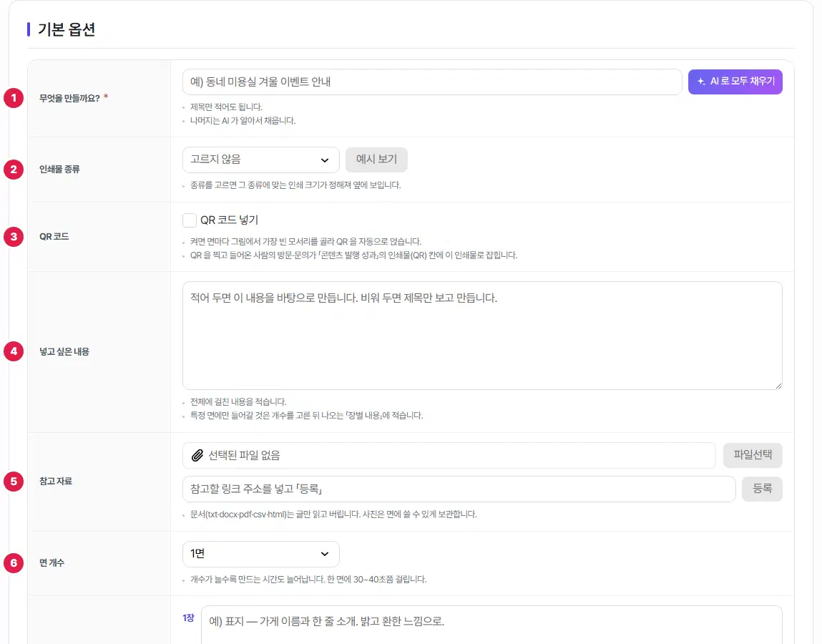Click inside the 넣고 싶은 내용 text area
This screenshot has width=822, height=644.
pos(482,336)
